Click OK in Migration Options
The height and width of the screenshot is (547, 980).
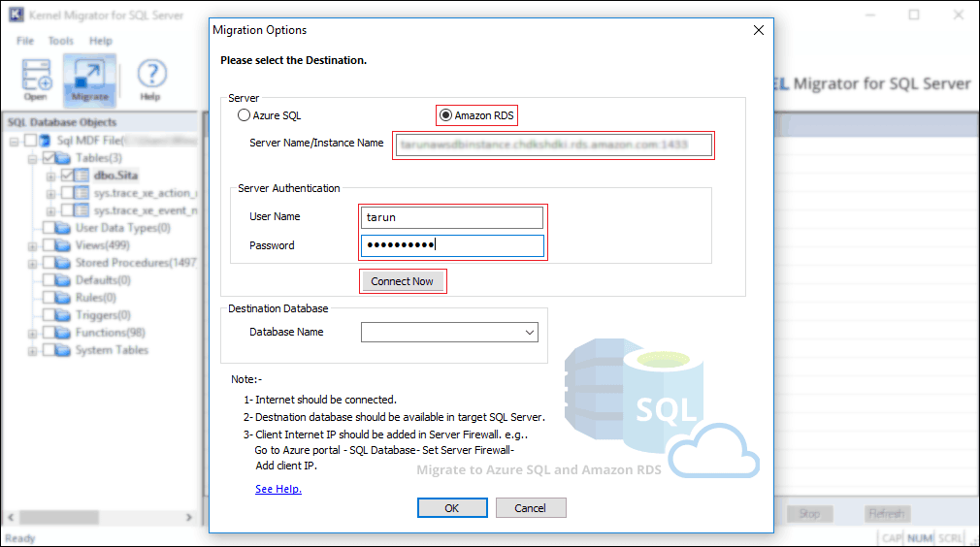click(x=452, y=508)
